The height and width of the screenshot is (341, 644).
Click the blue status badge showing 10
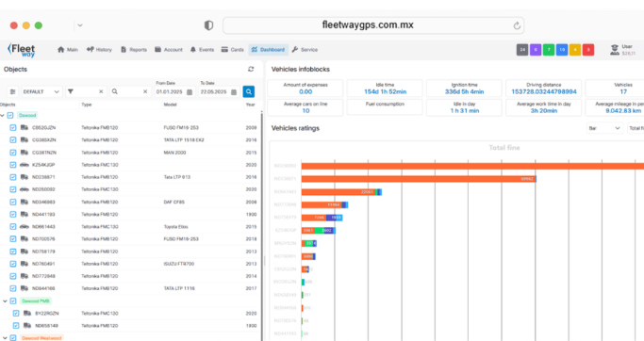click(x=562, y=50)
